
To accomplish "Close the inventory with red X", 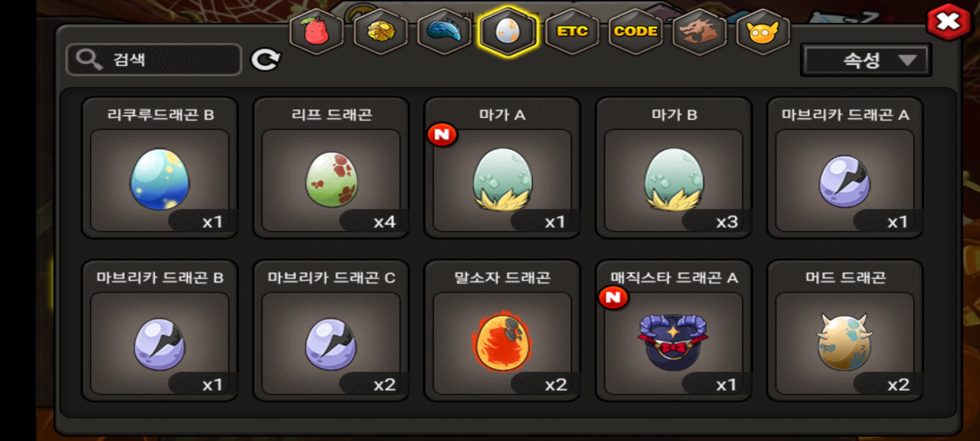I will [948, 22].
